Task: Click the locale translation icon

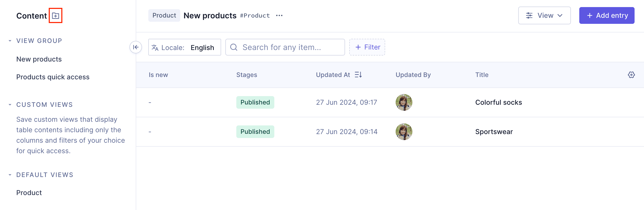Action: coord(155,47)
